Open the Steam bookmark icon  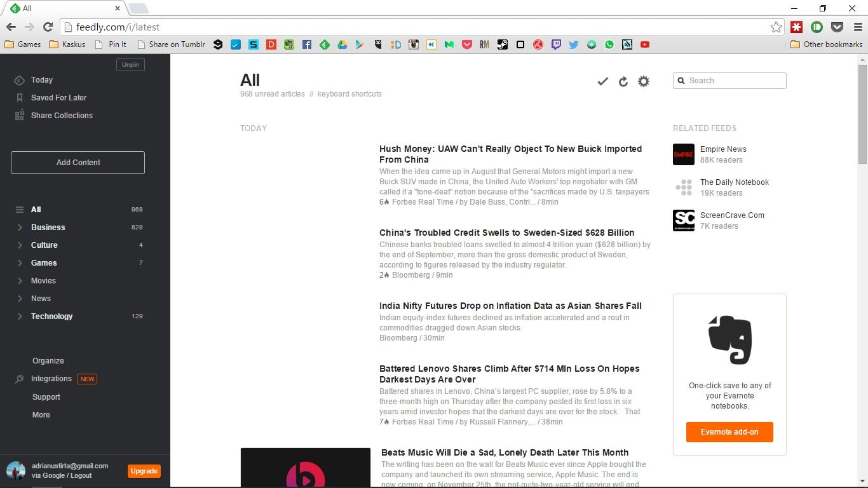(503, 44)
